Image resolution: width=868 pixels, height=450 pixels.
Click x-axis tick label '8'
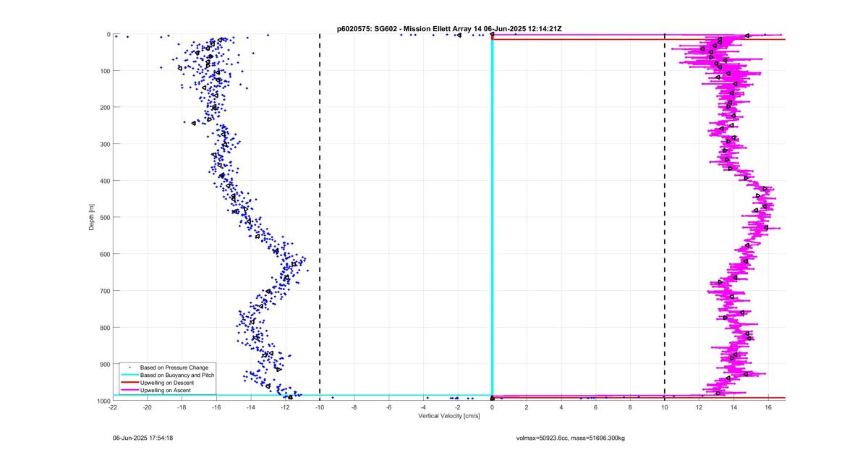[630, 407]
